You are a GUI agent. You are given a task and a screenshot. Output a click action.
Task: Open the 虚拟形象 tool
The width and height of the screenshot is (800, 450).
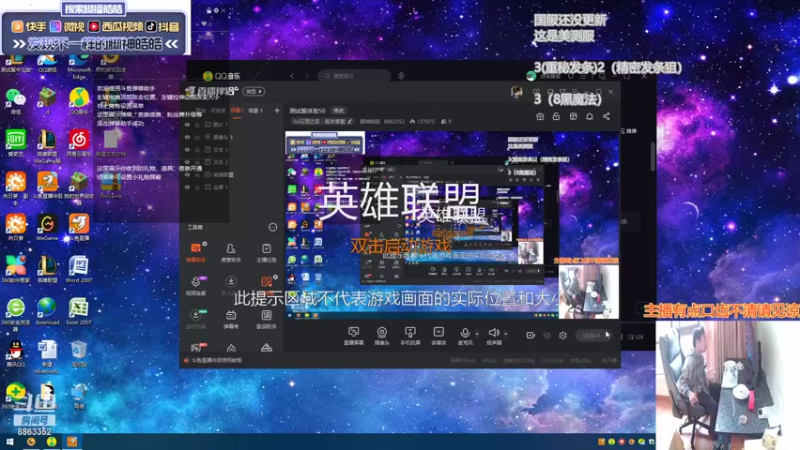[x=196, y=319]
